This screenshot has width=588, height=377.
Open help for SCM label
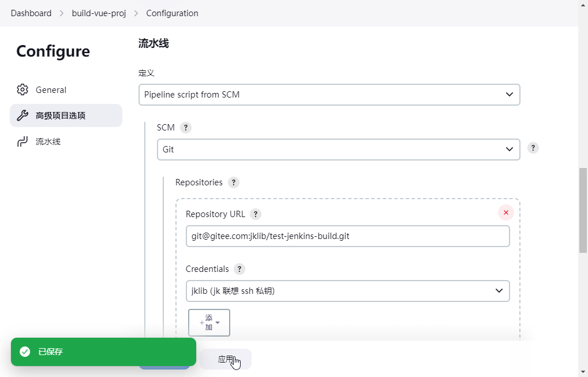click(186, 128)
